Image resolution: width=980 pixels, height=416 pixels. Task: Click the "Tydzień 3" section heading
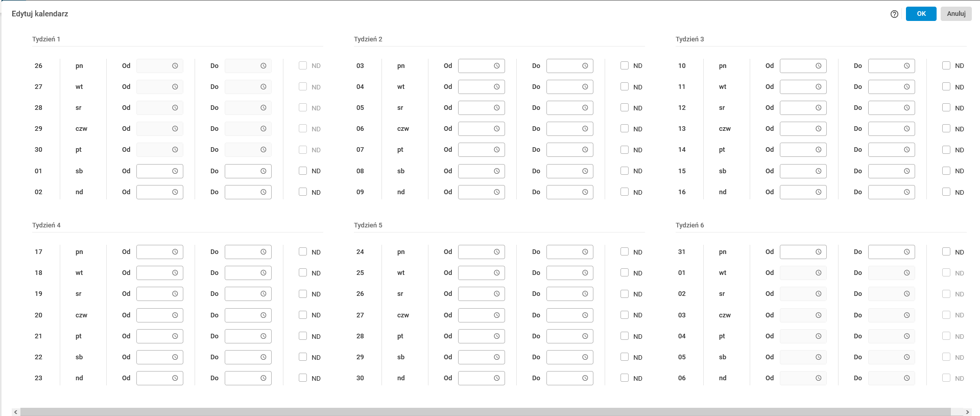[689, 39]
